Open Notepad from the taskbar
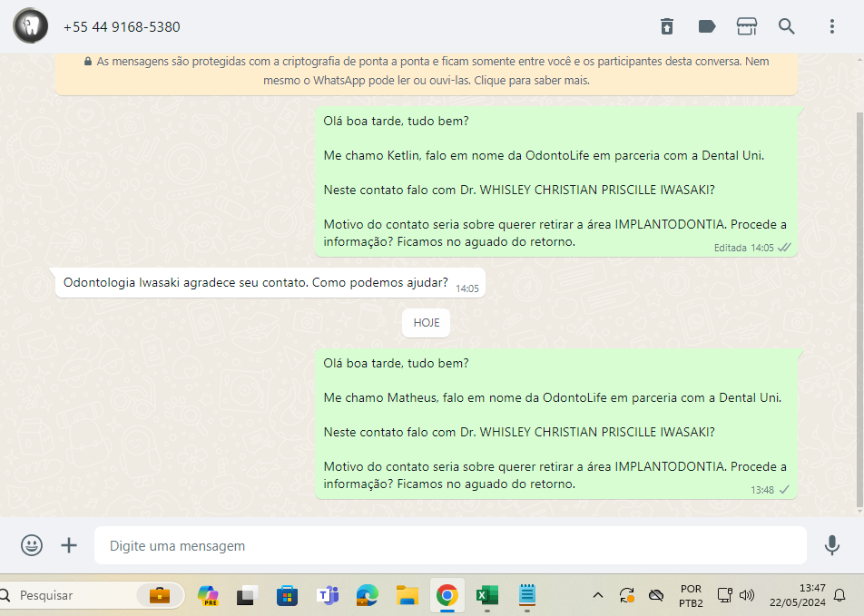Image resolution: width=864 pixels, height=616 pixels. click(527, 595)
